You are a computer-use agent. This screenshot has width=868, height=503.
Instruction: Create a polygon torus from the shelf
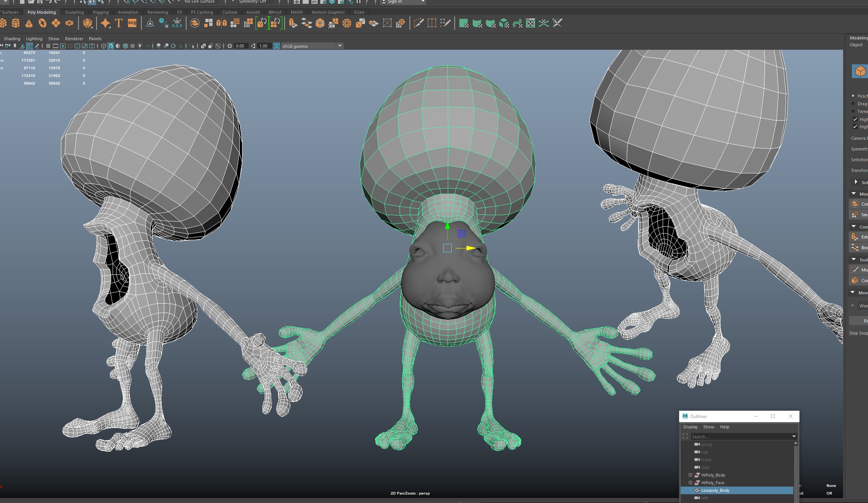pyautogui.click(x=43, y=23)
